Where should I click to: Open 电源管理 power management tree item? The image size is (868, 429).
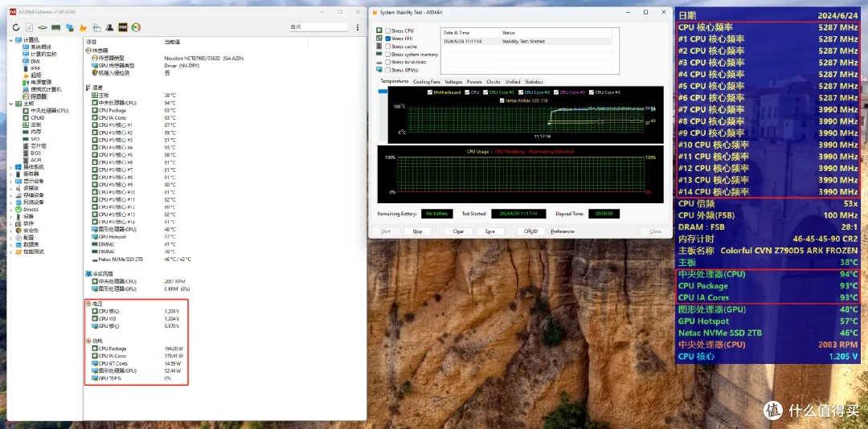[x=37, y=82]
